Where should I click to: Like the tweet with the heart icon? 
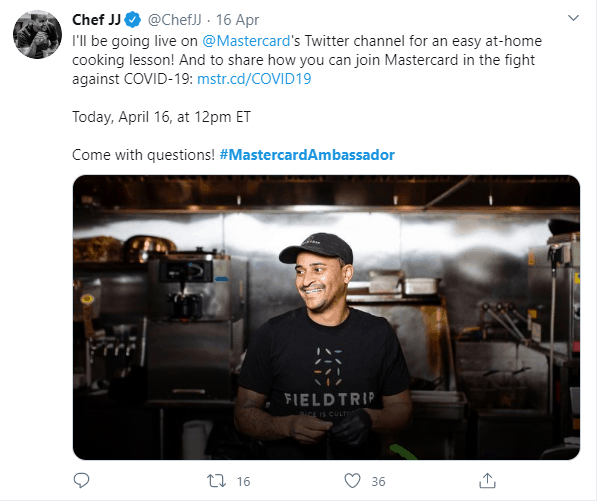tap(352, 481)
